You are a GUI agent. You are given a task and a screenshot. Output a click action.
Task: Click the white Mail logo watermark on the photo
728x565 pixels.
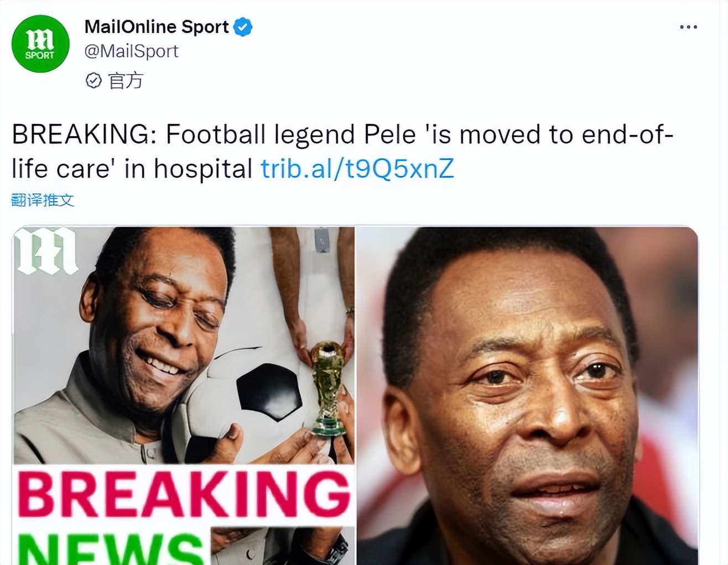pyautogui.click(x=46, y=251)
